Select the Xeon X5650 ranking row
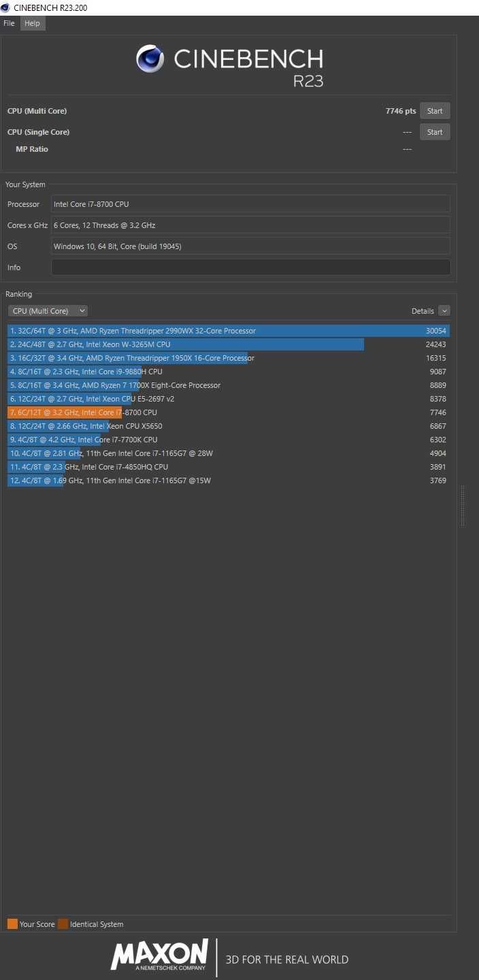 [x=229, y=426]
